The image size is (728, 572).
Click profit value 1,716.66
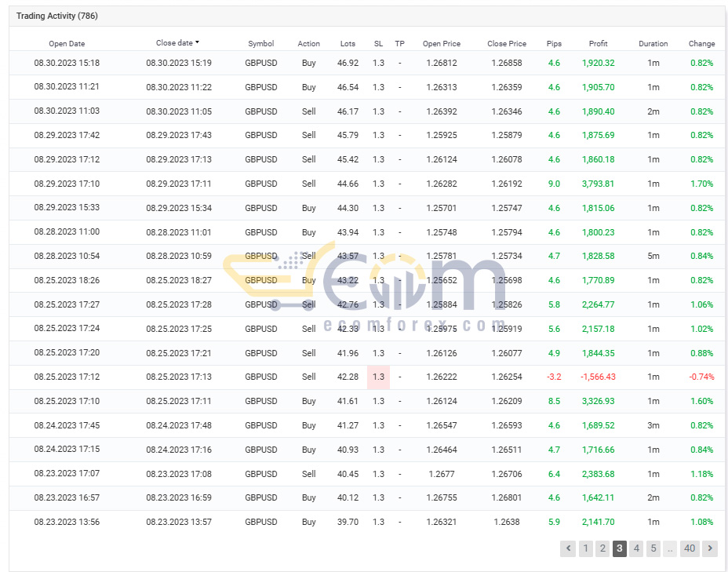coord(598,450)
